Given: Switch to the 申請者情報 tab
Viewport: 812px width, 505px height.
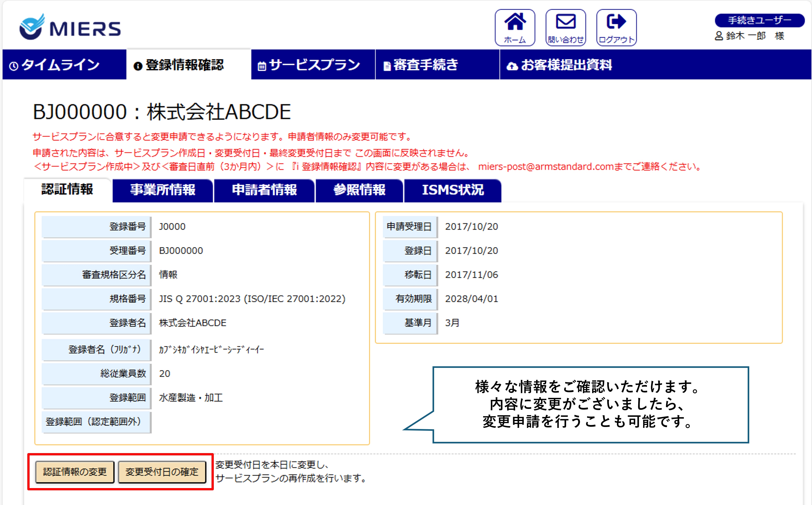Looking at the screenshot, I should click(264, 190).
